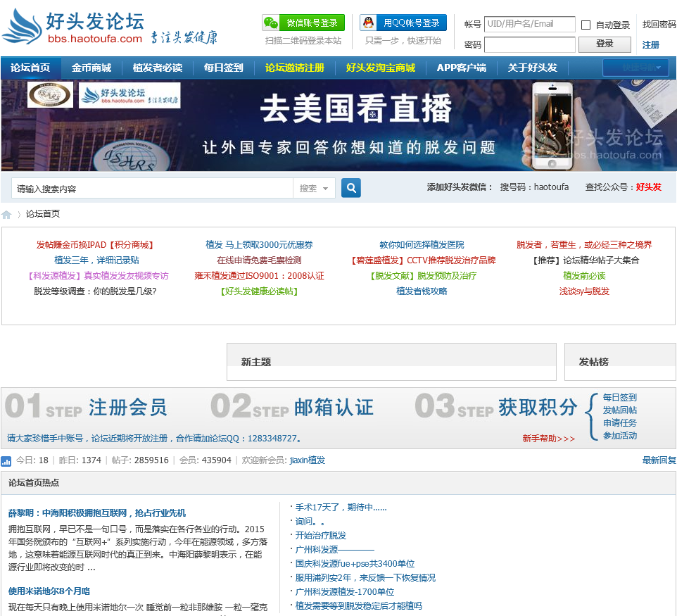Open 植发三年，详细记录贴 link
The height and width of the screenshot is (616, 677).
point(96,260)
